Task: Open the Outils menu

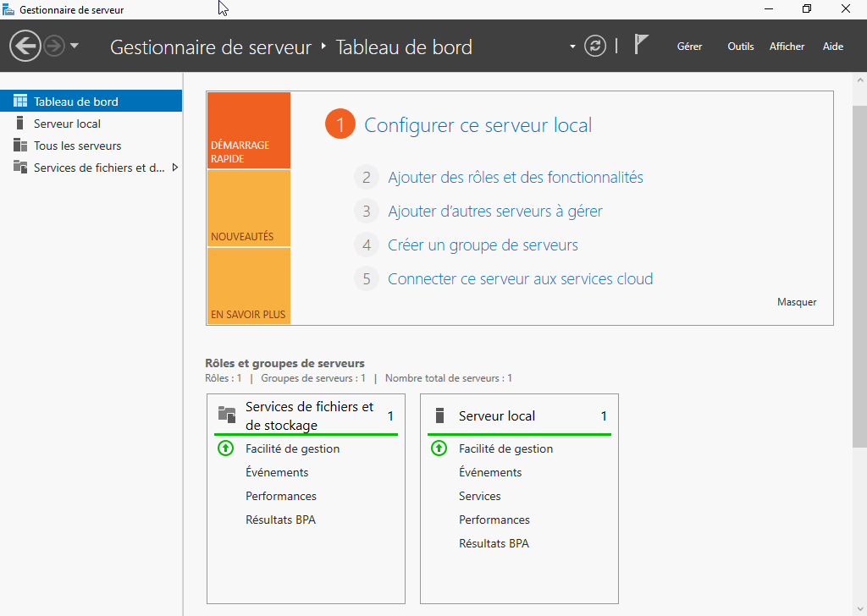Action: (740, 47)
